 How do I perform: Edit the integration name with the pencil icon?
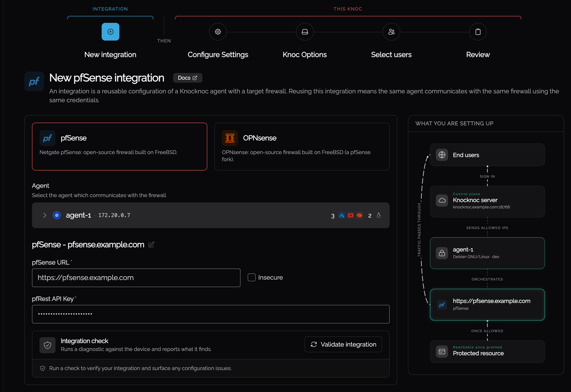click(151, 245)
